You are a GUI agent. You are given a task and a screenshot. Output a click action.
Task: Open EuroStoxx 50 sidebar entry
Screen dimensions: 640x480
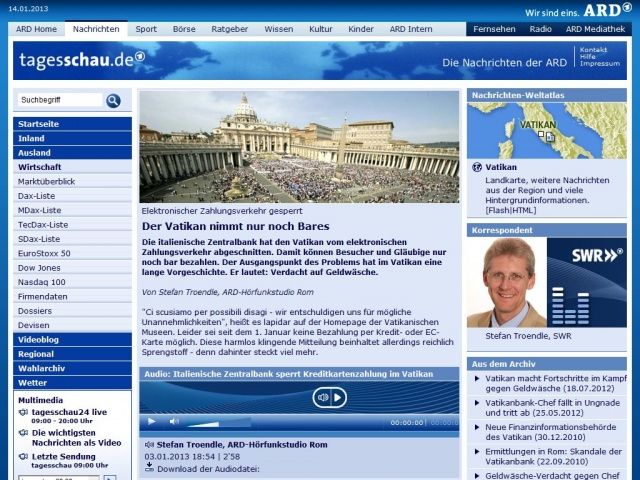(x=72, y=253)
